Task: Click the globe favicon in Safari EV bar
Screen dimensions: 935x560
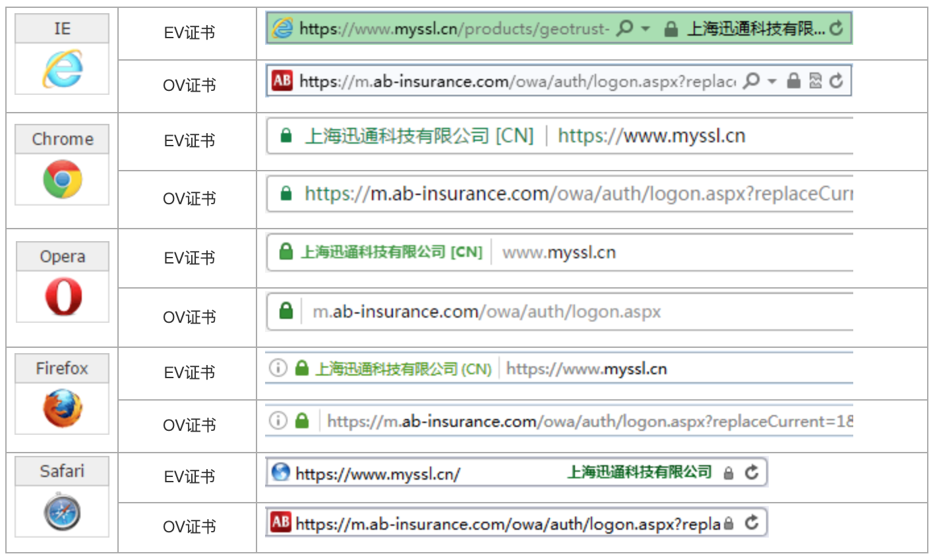Action: [x=282, y=472]
